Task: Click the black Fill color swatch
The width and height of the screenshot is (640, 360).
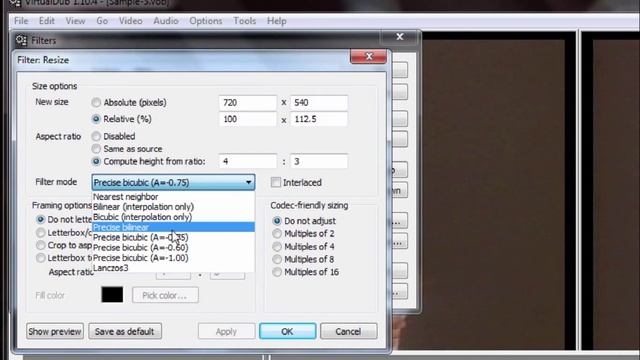Action: [x=112, y=295]
